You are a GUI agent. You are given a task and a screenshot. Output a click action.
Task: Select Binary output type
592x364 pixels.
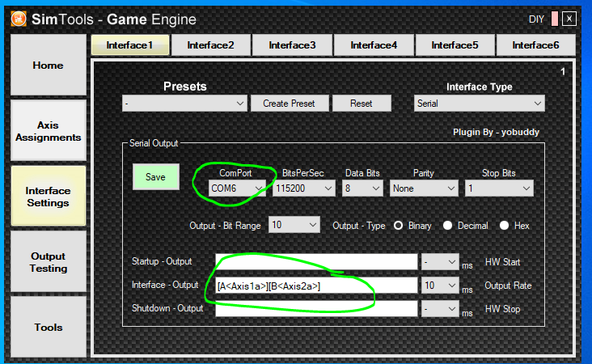tap(398, 226)
